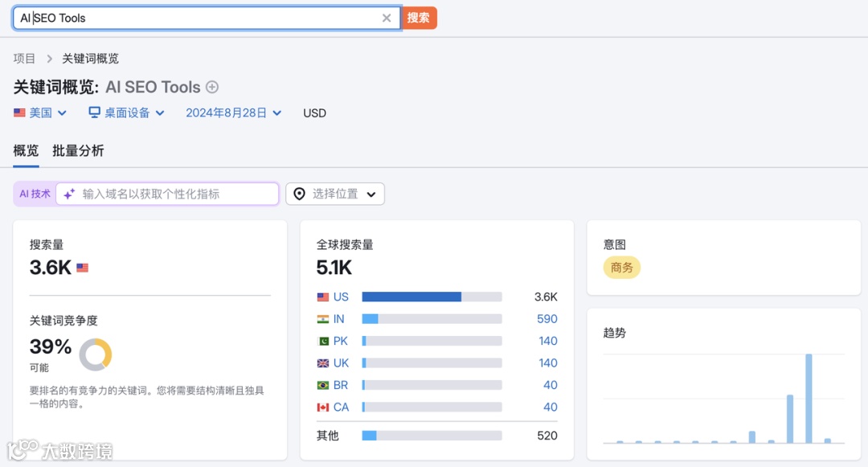The image size is (868, 467).
Task: Open the 项目 breadcrumb link
Action: click(24, 59)
